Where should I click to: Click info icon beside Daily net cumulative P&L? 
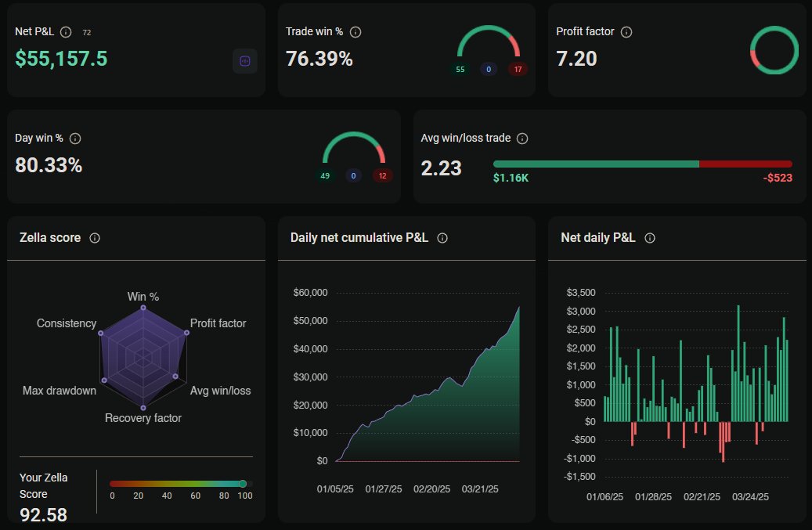(442, 238)
